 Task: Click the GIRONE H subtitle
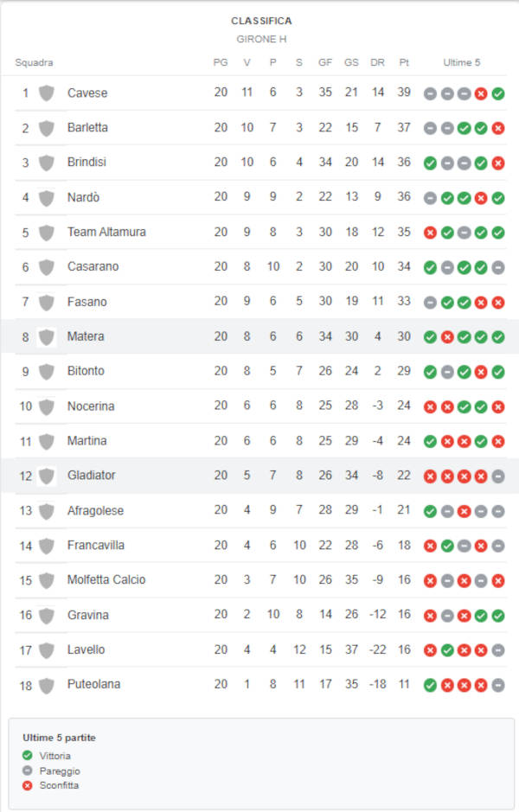pyautogui.click(x=261, y=40)
